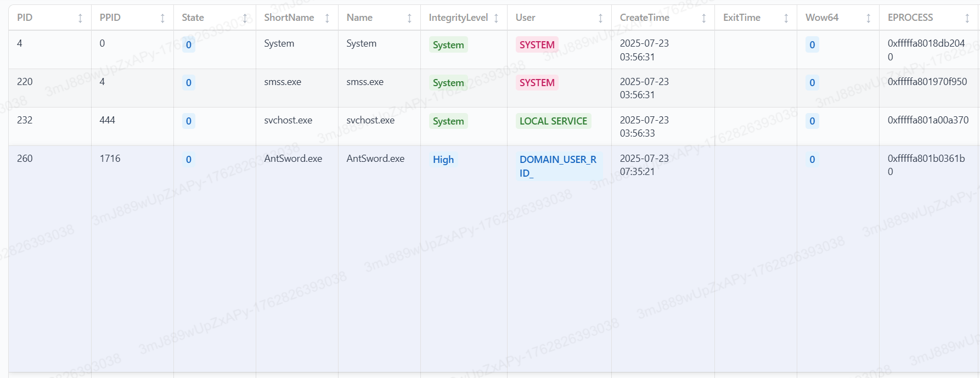This screenshot has width=980, height=378.
Task: Click the sort icon in the PID column header
Action: [x=80, y=18]
